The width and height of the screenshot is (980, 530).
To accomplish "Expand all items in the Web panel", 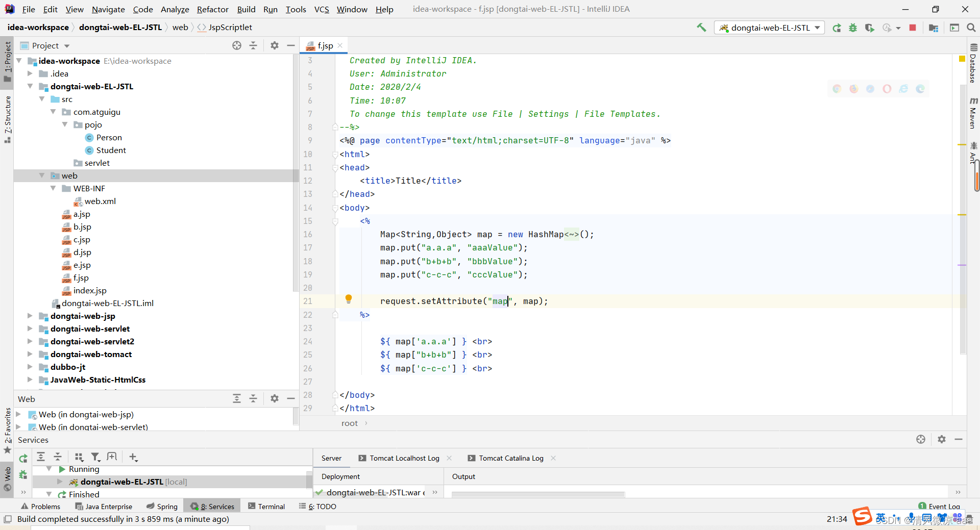I will click(237, 398).
